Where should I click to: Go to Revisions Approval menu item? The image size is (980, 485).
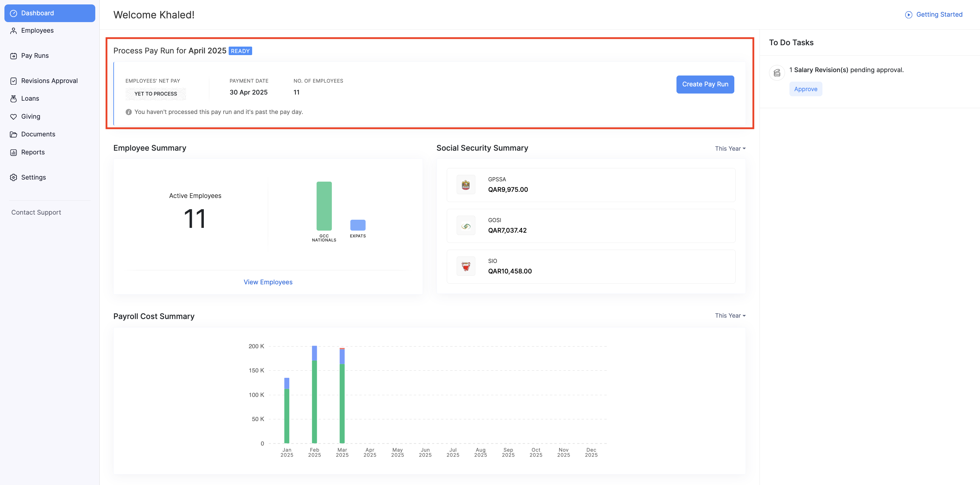49,81
